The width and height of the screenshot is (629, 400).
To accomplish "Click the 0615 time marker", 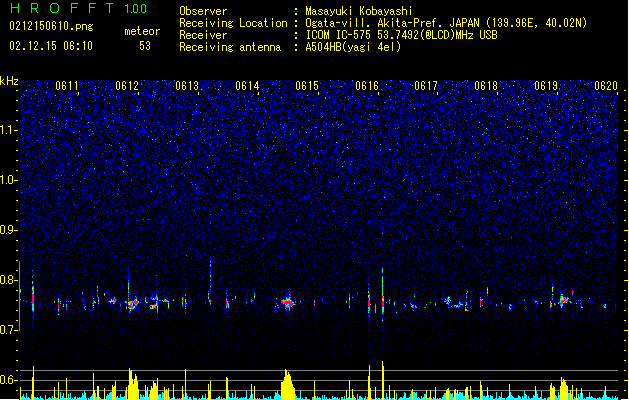I will [307, 86].
